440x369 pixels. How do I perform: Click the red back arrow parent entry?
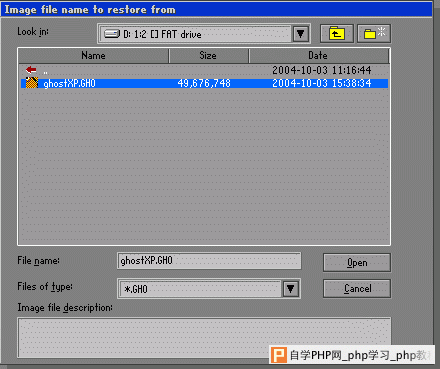31,70
